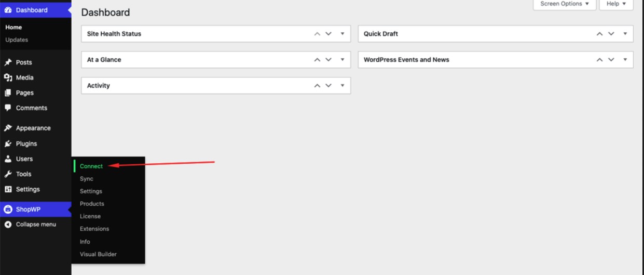Click the Posts pin icon in sidebar
644x275 pixels.
[8, 62]
